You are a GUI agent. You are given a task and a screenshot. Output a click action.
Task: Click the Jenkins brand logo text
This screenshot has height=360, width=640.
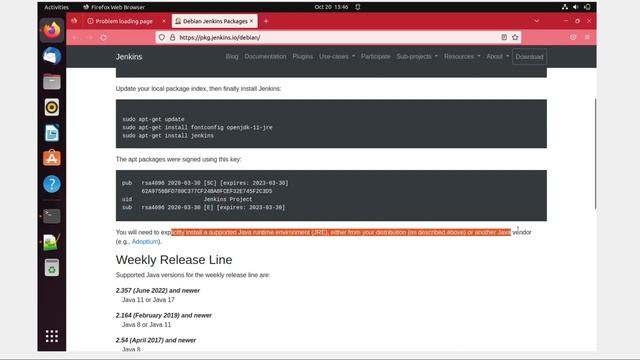129,57
